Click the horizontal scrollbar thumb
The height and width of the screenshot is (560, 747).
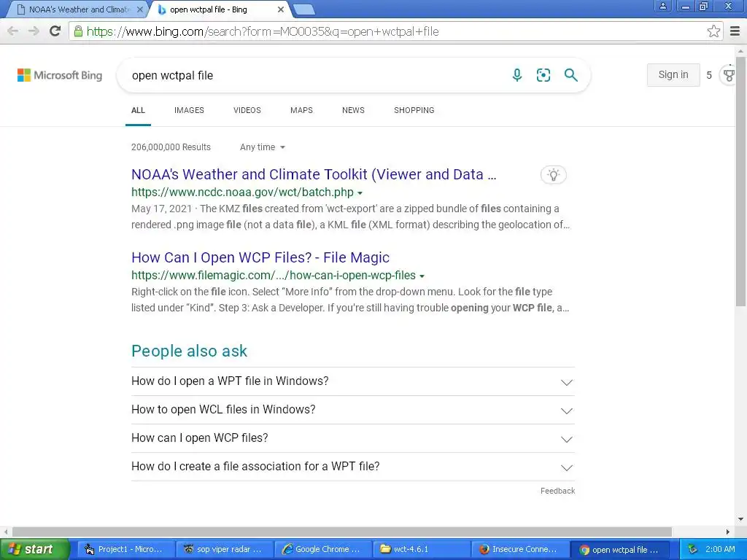tap(342, 532)
